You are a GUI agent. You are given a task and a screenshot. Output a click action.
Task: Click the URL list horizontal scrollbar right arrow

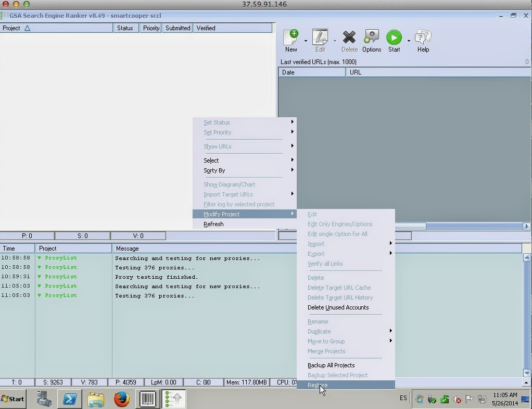527,226
